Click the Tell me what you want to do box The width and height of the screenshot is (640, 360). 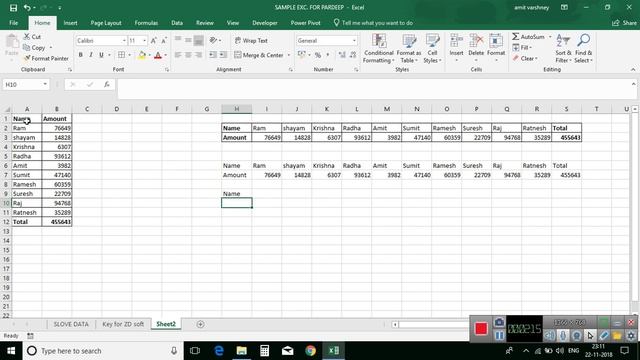coord(373,23)
